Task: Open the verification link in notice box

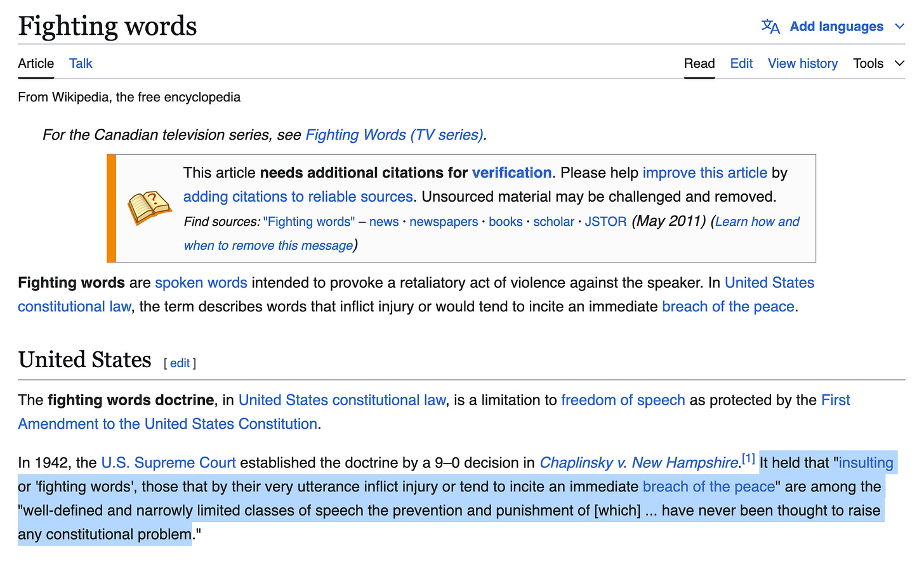Action: coord(511,172)
